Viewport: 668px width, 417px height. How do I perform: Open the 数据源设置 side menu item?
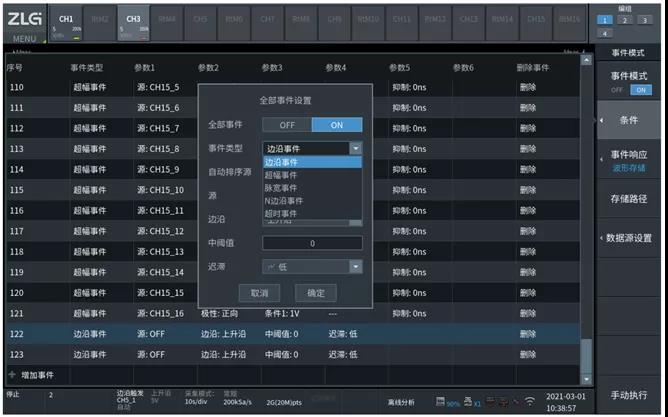click(x=629, y=238)
